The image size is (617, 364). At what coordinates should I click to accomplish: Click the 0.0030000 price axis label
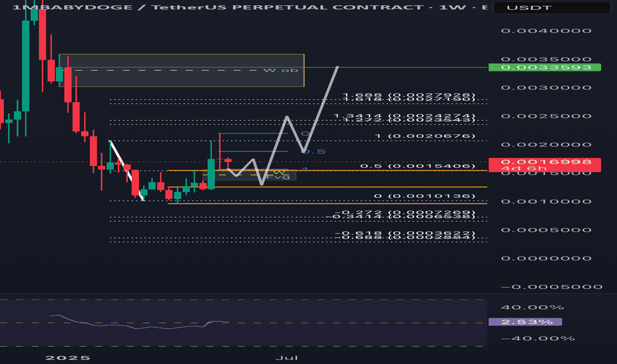tap(546, 87)
